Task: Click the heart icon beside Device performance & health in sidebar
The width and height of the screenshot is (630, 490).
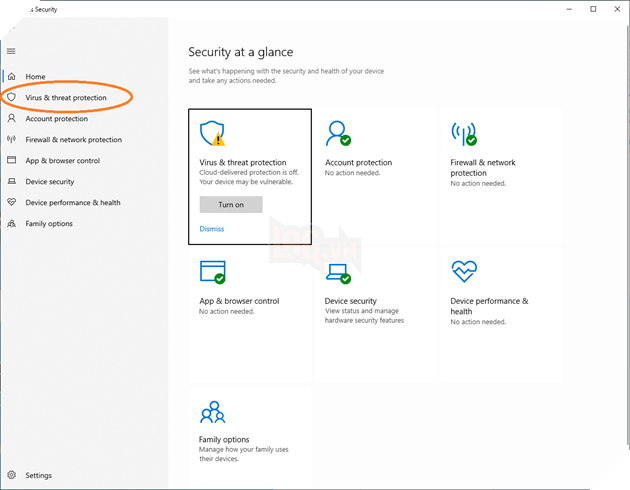Action: (12, 202)
